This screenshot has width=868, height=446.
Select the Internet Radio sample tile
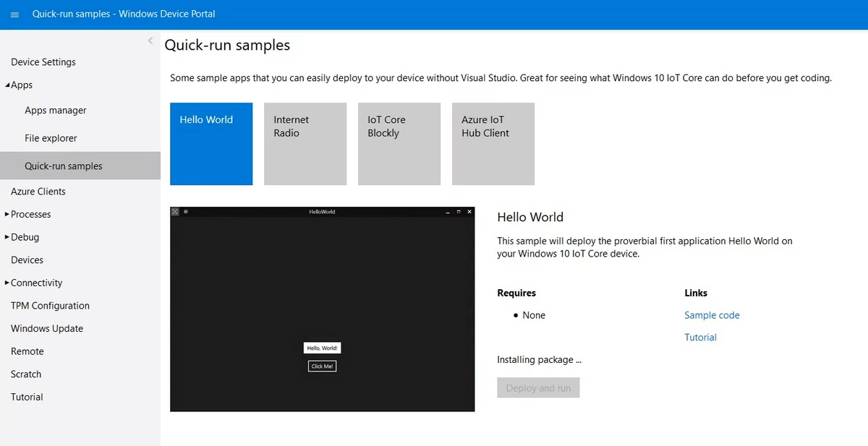point(305,144)
